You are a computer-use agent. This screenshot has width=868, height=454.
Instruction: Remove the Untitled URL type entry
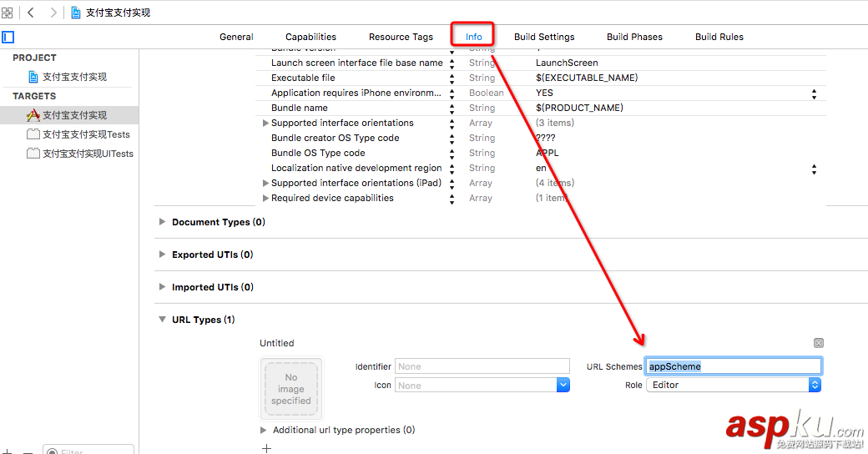point(819,343)
